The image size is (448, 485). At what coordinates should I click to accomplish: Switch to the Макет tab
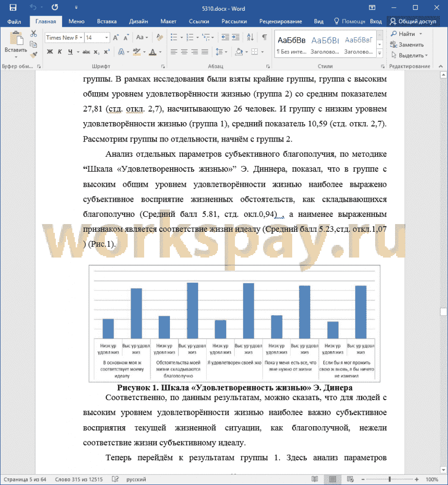point(168,21)
